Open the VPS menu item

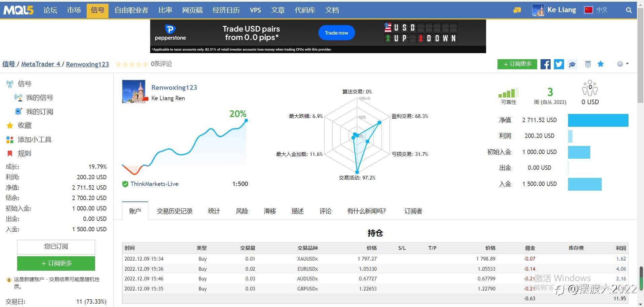tap(255, 10)
